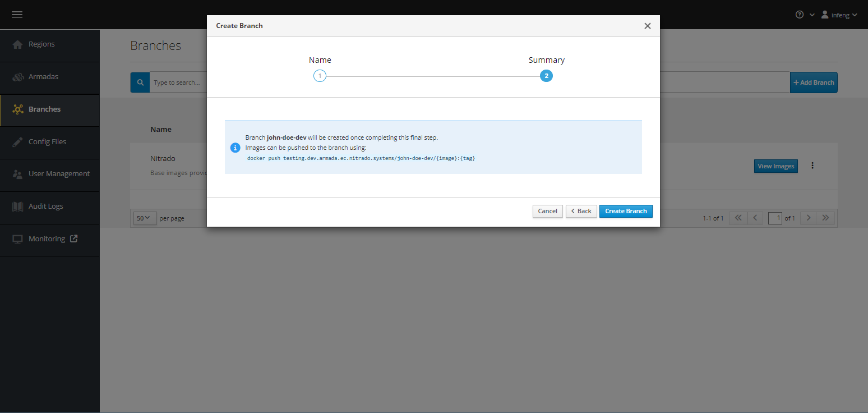This screenshot has height=413, width=868.
Task: Confirm with Create Branch button
Action: (x=626, y=211)
